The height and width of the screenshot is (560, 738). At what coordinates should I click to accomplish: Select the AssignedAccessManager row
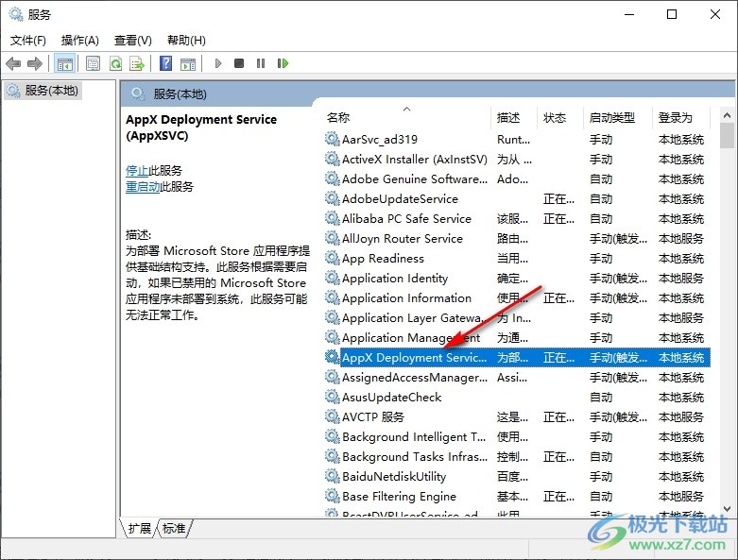(x=517, y=377)
